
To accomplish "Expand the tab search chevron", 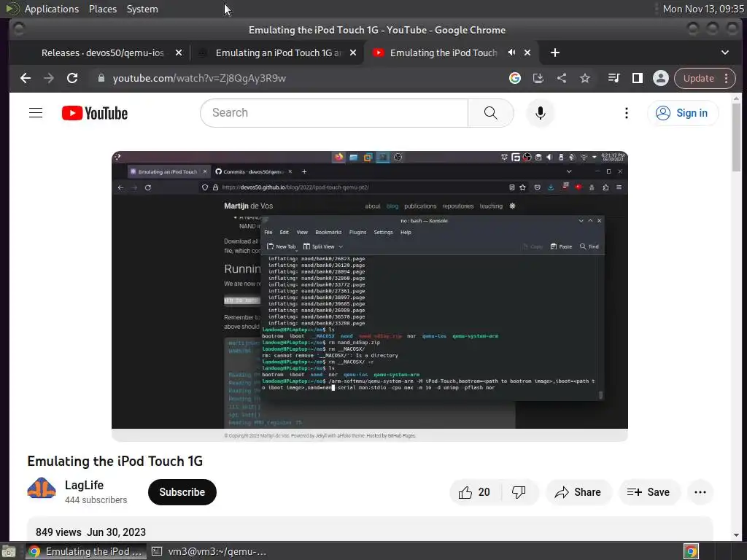I will point(724,52).
